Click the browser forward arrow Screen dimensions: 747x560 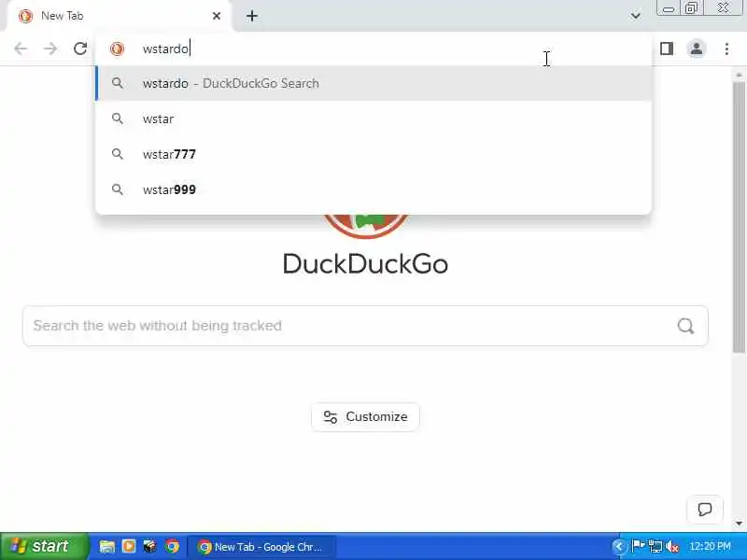click(50, 49)
